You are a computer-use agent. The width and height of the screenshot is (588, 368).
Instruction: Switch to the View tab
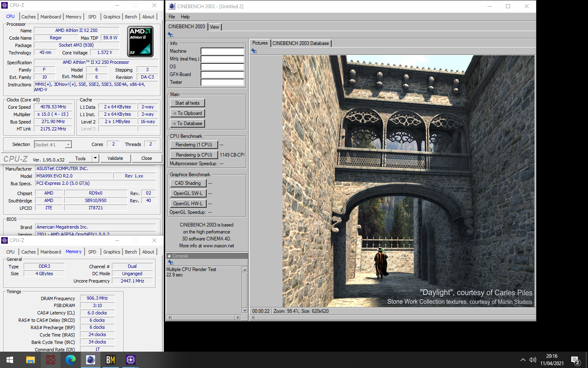click(214, 27)
